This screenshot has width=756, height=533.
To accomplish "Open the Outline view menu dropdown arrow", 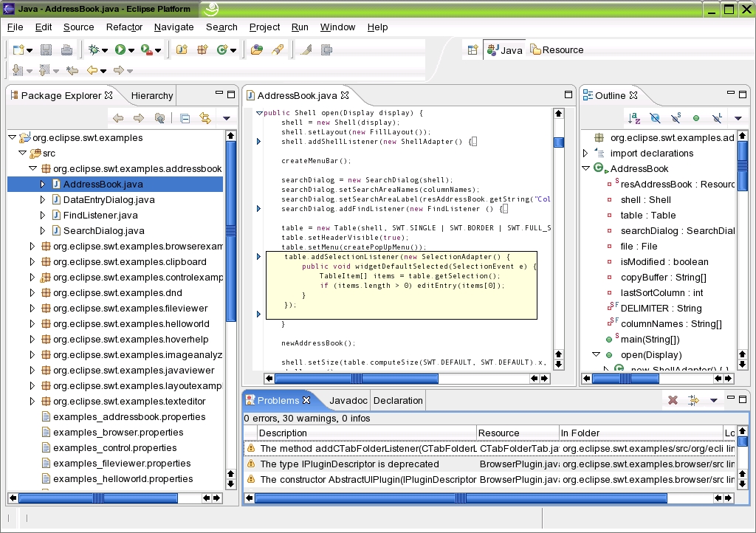I will click(x=738, y=118).
